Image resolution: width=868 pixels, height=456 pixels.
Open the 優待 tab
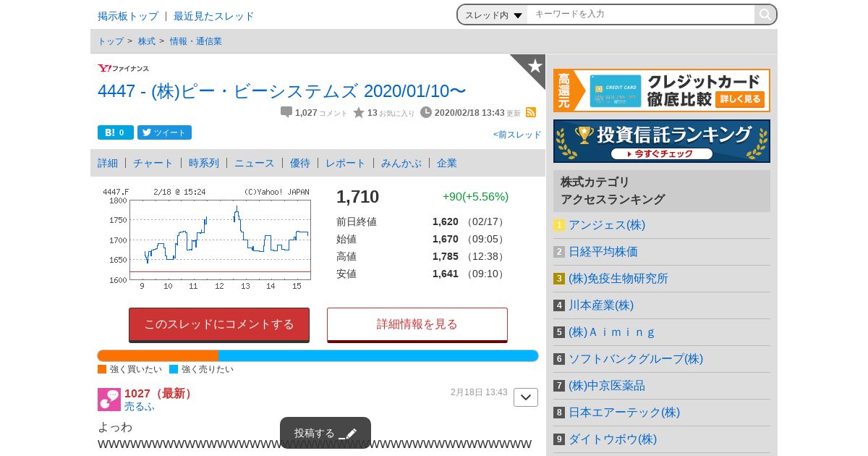point(300,163)
